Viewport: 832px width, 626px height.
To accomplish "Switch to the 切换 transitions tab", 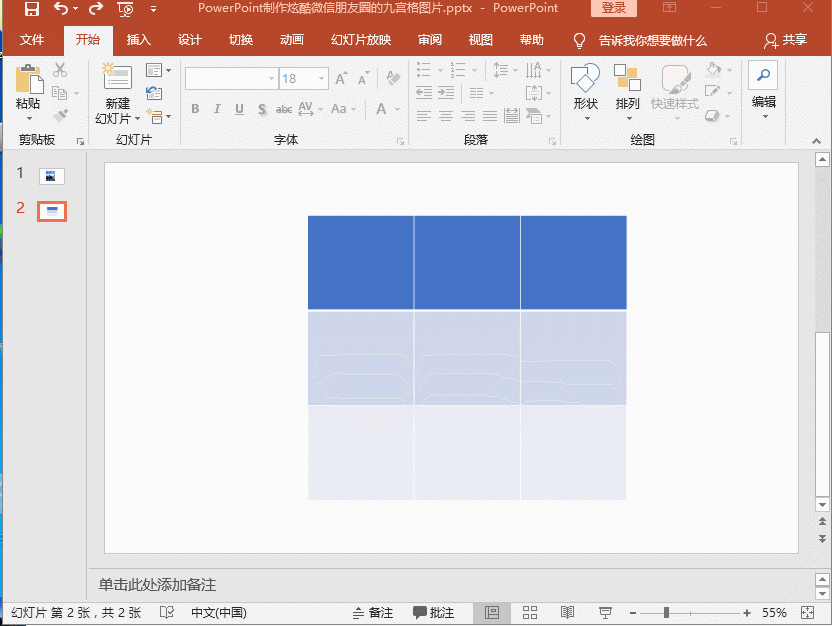I will pyautogui.click(x=240, y=40).
